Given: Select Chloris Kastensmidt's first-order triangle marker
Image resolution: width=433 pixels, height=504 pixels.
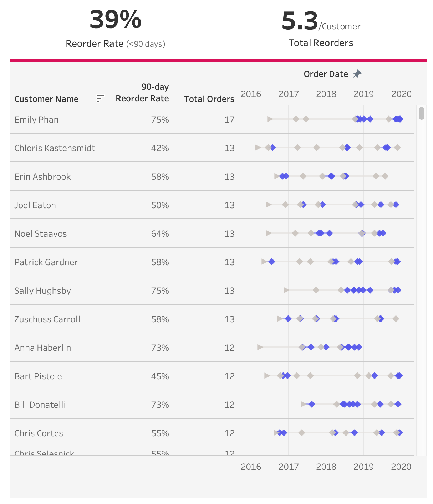Looking at the screenshot, I should [x=258, y=147].
